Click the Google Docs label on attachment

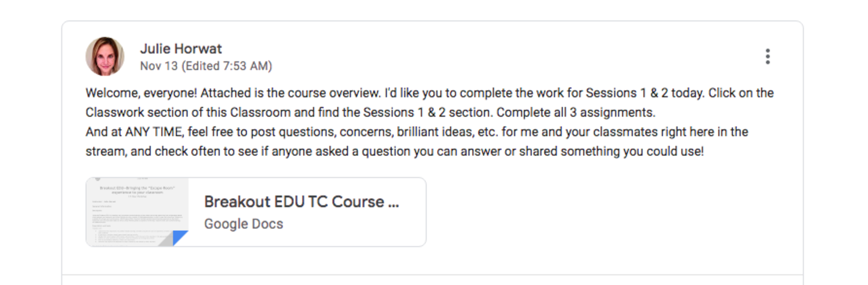(x=243, y=224)
